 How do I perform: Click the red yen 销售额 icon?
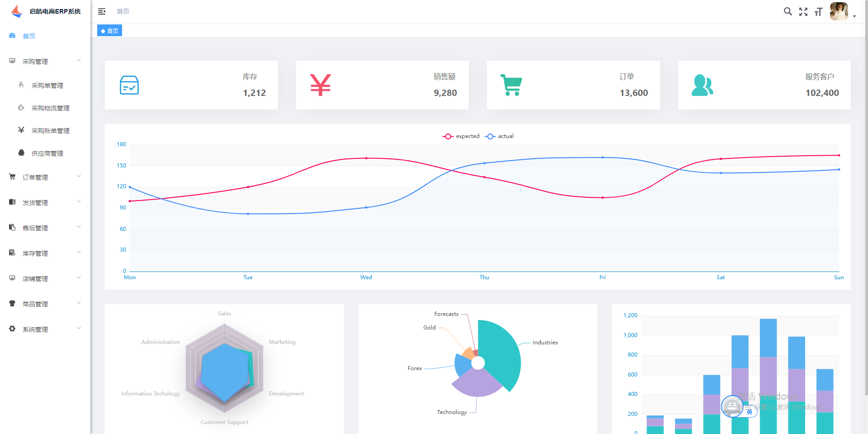coord(321,85)
